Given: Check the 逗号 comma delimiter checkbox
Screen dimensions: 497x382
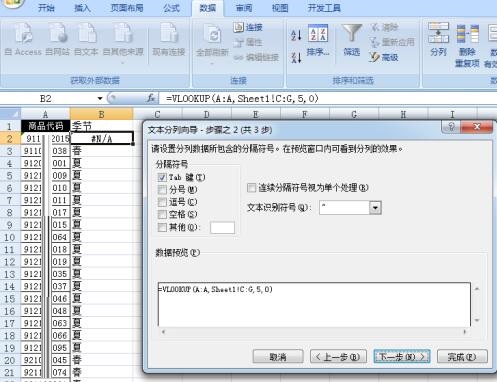Looking at the screenshot, I should click(x=162, y=202).
